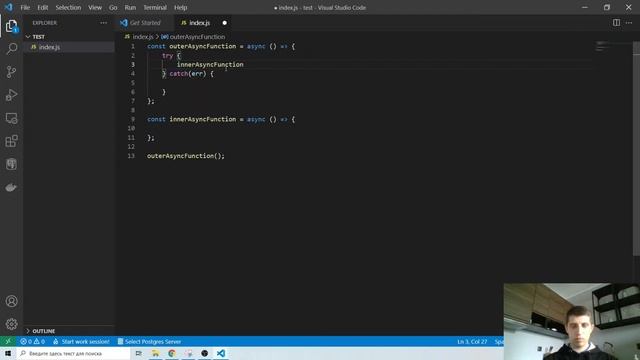
Task: Open the Terminal menu
Action: pyautogui.click(x=155, y=7)
